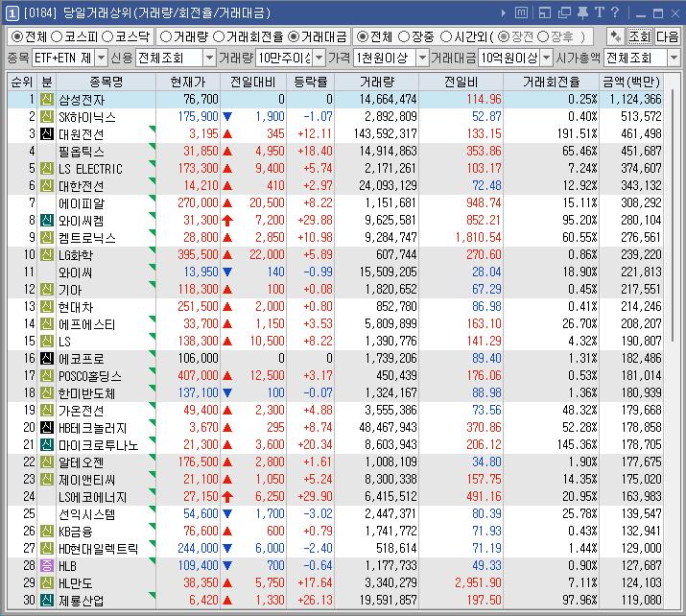The image size is (686, 616).
Task: Click the 종목명 column header
Action: 106,82
